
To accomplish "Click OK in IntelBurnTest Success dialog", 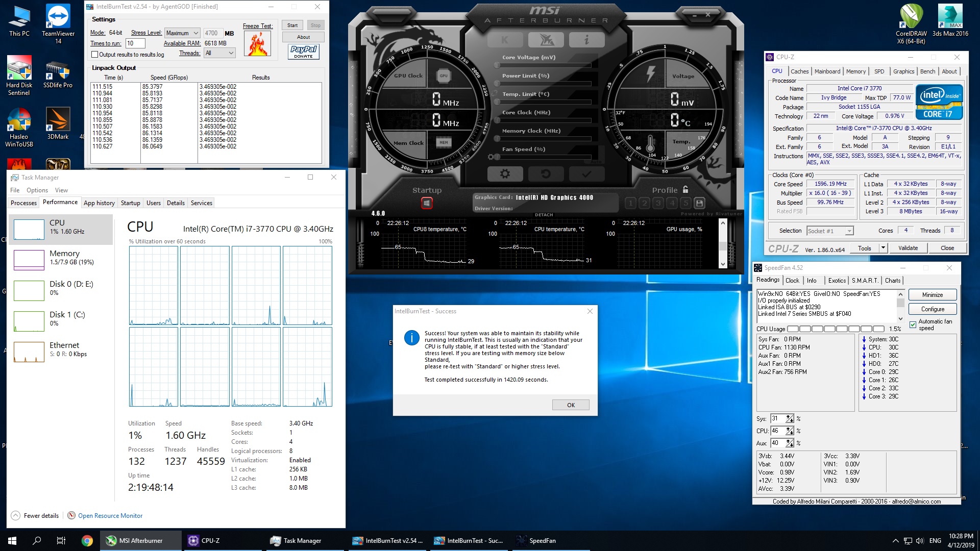I will 571,405.
